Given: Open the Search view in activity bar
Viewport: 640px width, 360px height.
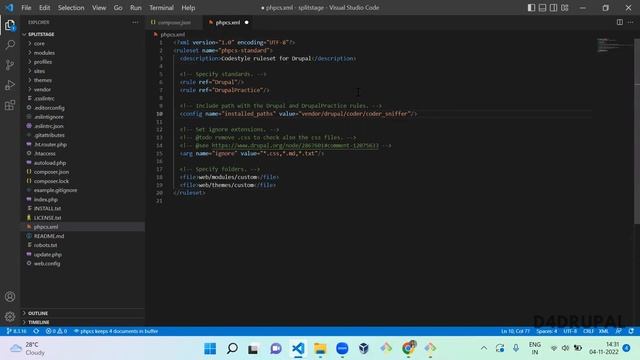Looking at the screenshot, I should click(10, 44).
